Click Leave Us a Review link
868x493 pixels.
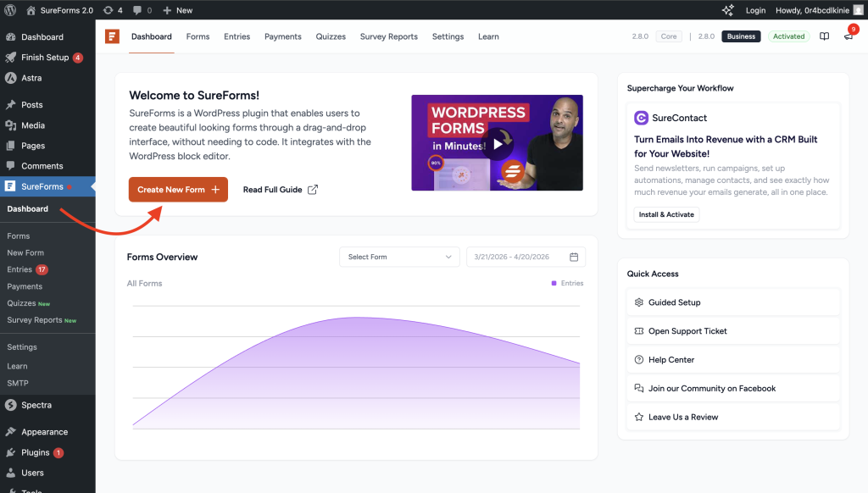pos(733,418)
